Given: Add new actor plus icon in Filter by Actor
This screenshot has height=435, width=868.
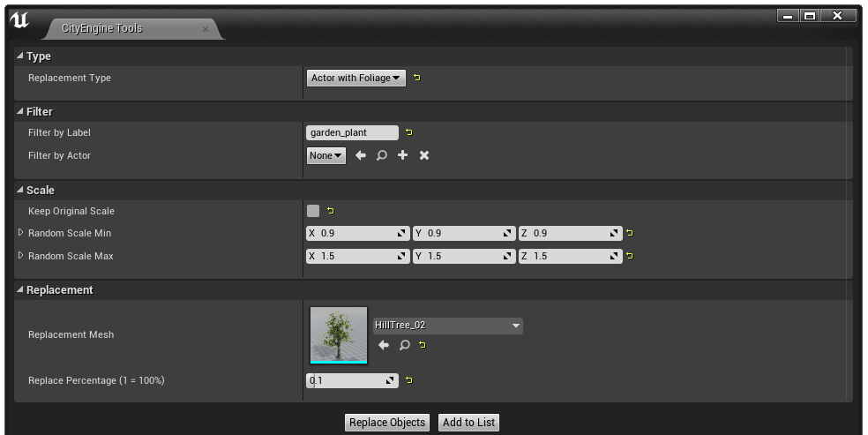Looking at the screenshot, I should (402, 155).
